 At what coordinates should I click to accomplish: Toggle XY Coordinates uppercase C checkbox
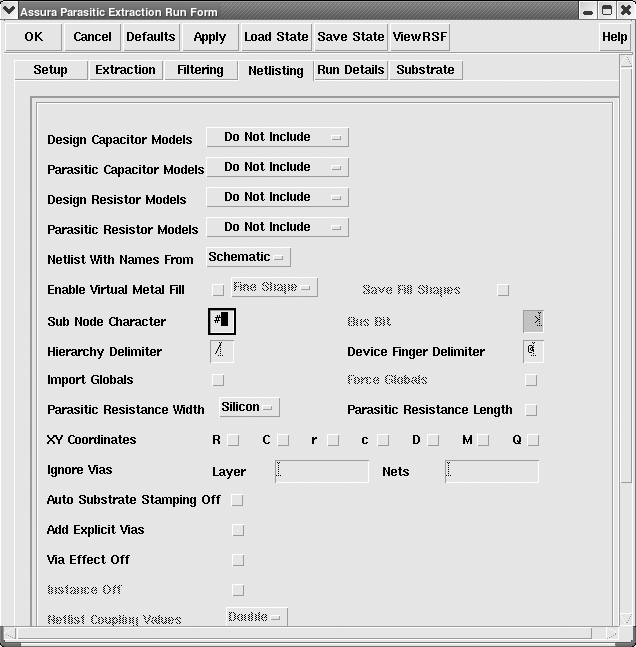[283, 440]
